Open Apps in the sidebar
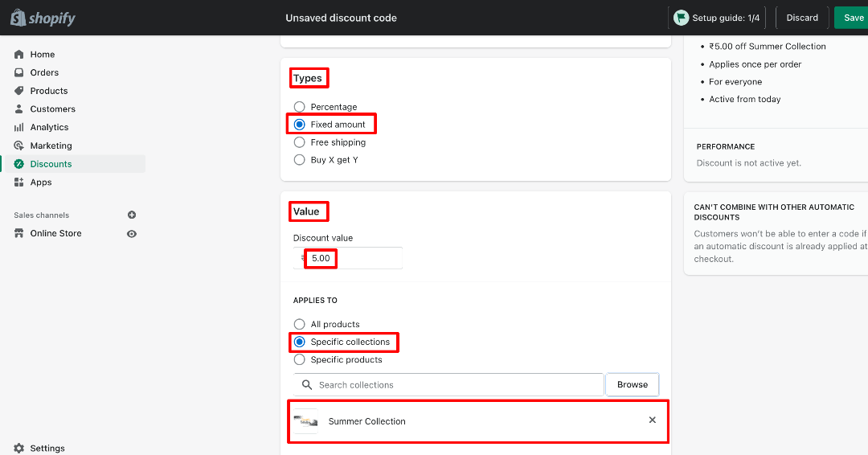Viewport: 868px width, 455px height. 41,182
